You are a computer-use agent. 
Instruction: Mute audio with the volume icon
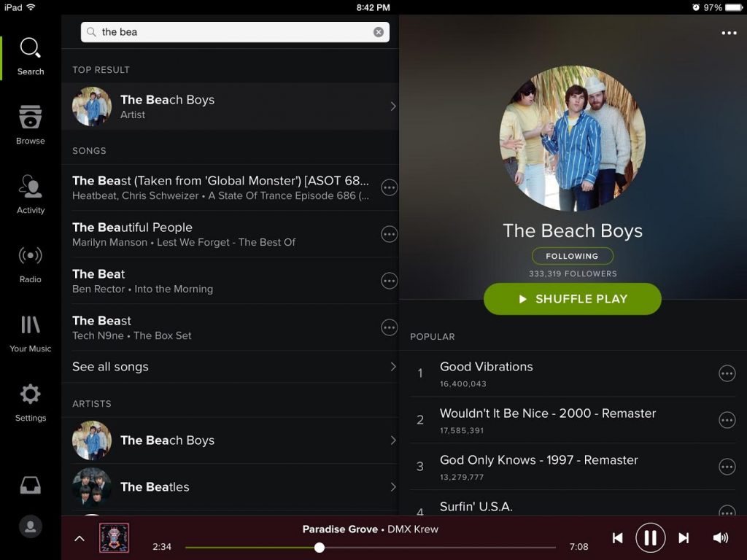coord(720,538)
